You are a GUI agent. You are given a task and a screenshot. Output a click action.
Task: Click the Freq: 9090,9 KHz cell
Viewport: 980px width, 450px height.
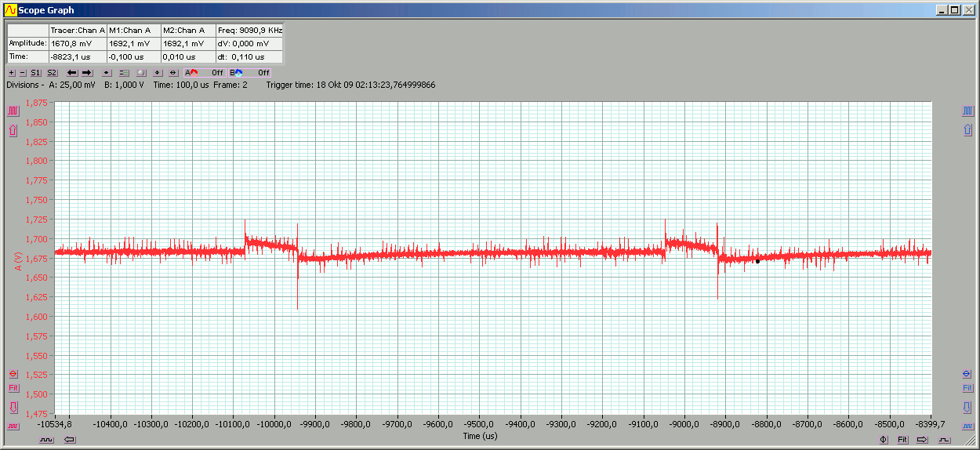tap(249, 31)
